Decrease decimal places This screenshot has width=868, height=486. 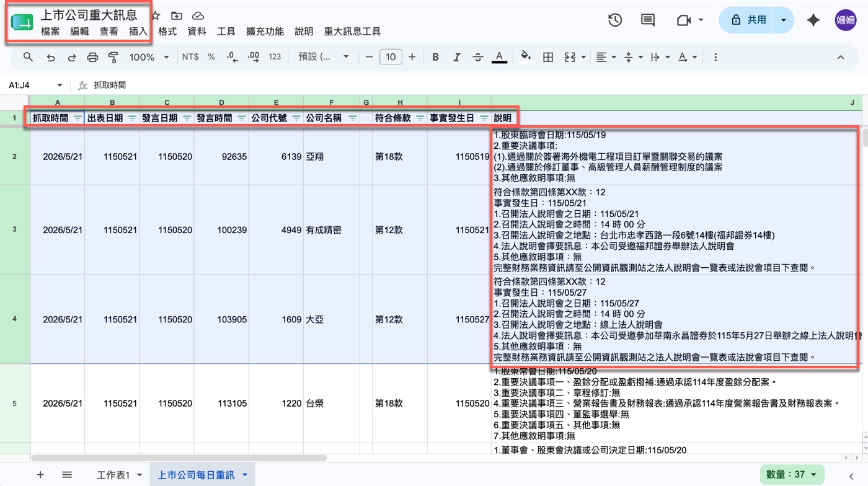click(232, 57)
